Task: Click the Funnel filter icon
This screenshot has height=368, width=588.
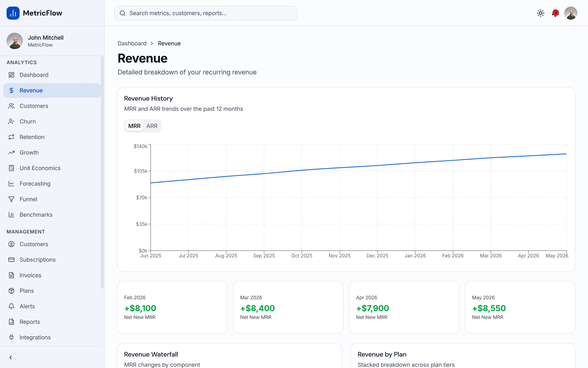Action: coord(11,199)
